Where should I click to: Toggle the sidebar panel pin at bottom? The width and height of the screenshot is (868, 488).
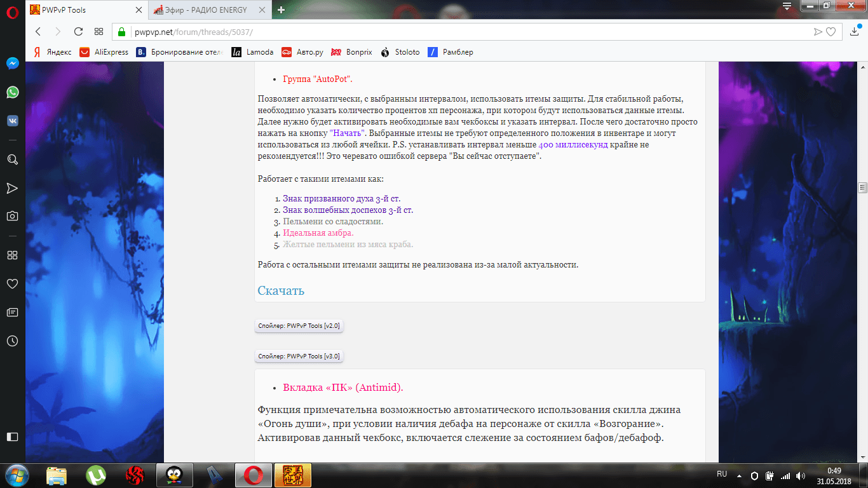pyautogui.click(x=12, y=437)
